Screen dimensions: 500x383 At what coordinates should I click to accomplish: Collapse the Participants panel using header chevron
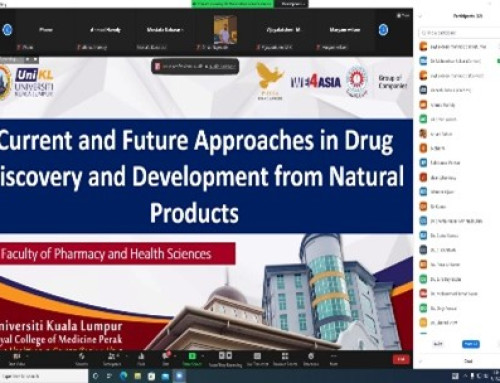(x=420, y=16)
